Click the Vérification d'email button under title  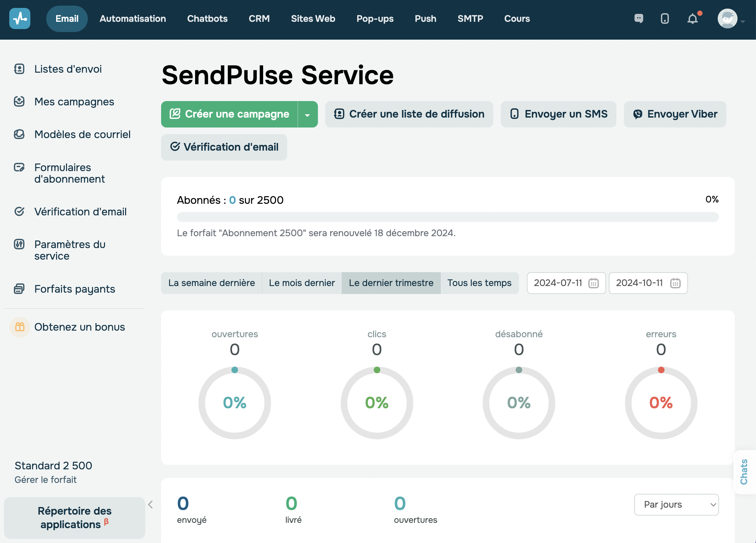tap(224, 147)
